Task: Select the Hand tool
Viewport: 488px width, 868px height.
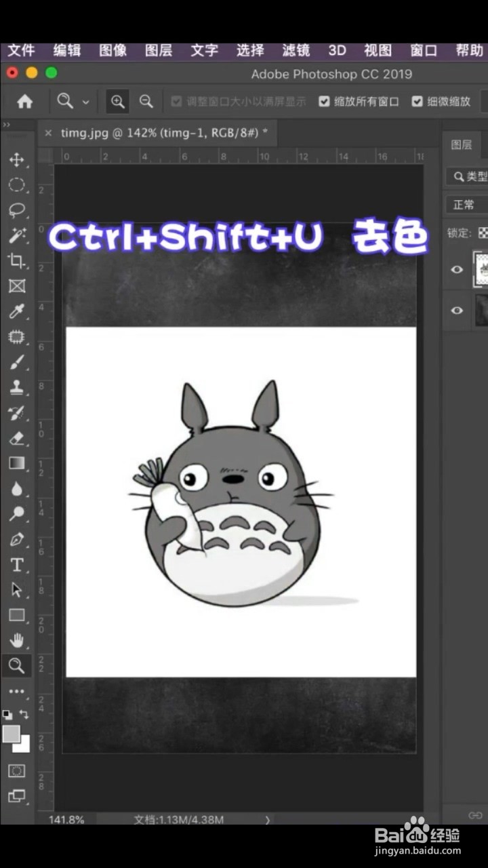Action: tap(16, 641)
